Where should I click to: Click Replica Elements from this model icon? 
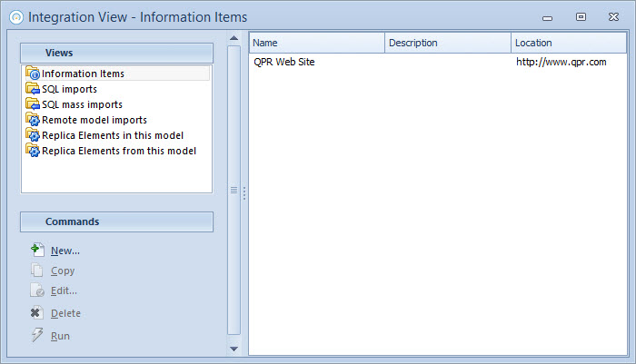[33, 150]
